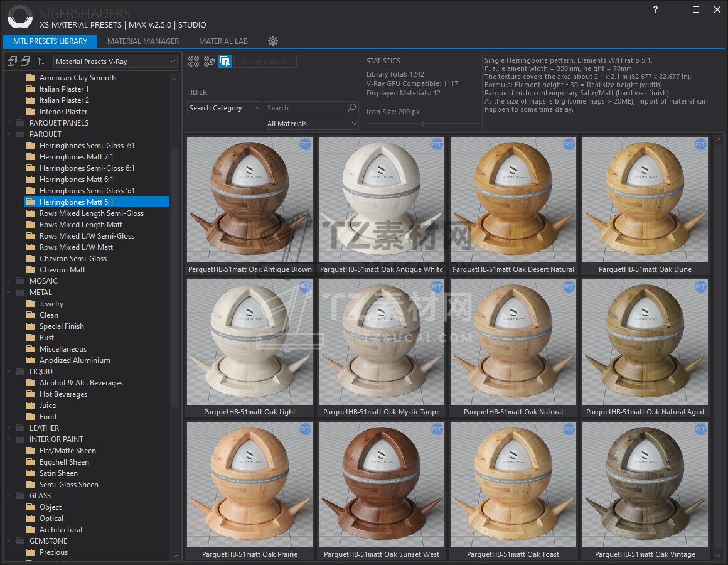
Task: Switch to the MATERIAL MANAGER tab
Action: click(x=143, y=41)
